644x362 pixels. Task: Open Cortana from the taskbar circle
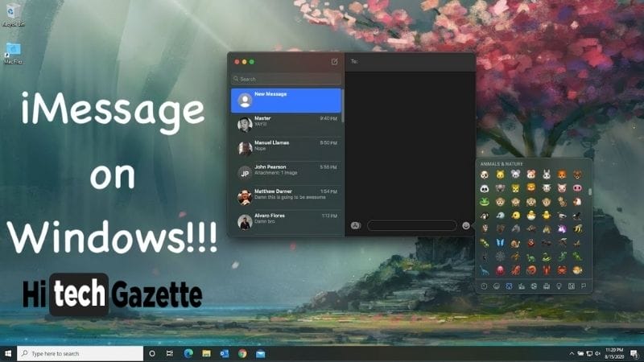coord(152,353)
